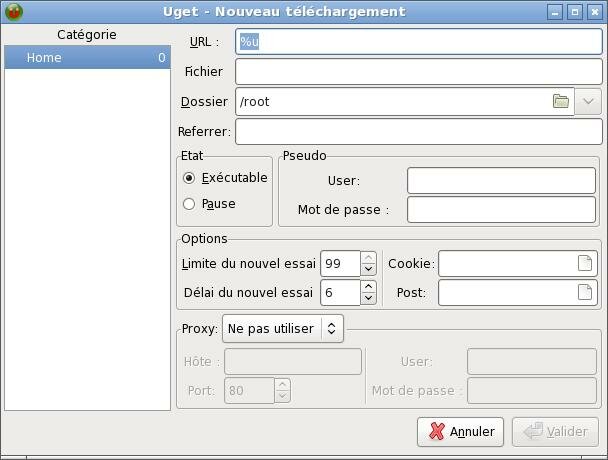
Task: Decrease Délai du nouvel essai value
Action: 368,299
